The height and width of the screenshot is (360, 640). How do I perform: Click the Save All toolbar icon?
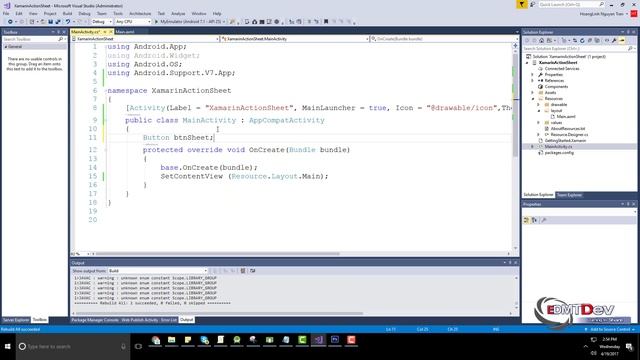click(58, 22)
